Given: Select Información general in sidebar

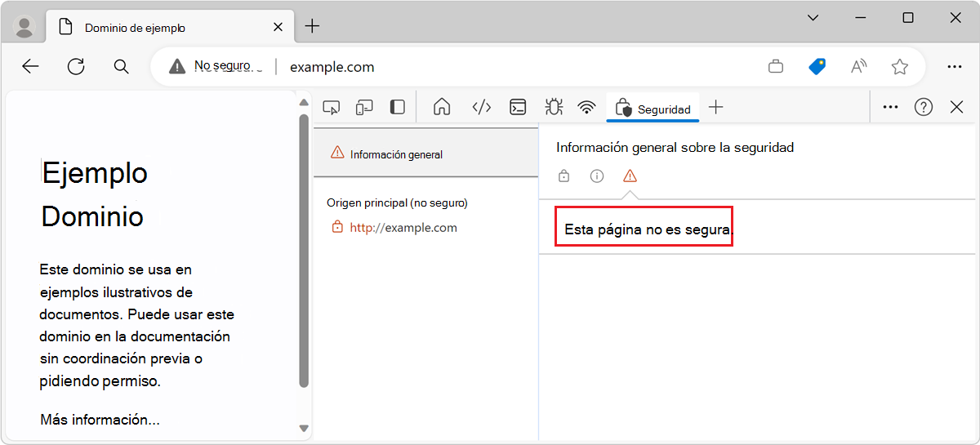Looking at the screenshot, I should 425,154.
